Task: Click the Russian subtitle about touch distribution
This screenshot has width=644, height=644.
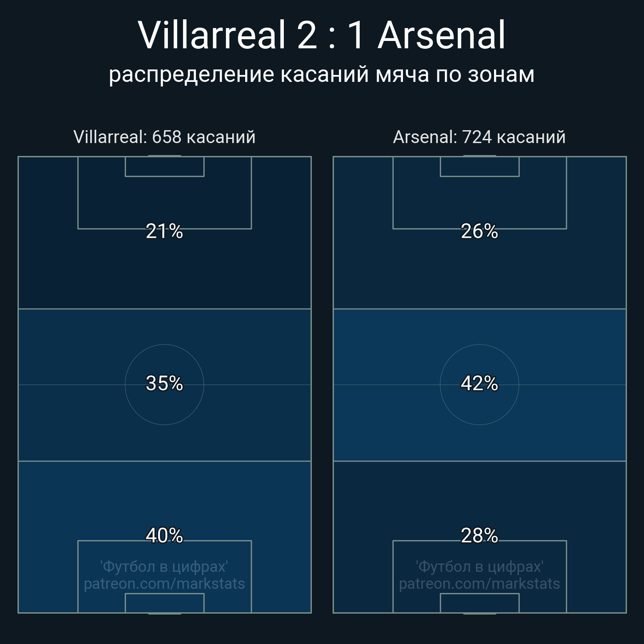Action: tap(322, 74)
